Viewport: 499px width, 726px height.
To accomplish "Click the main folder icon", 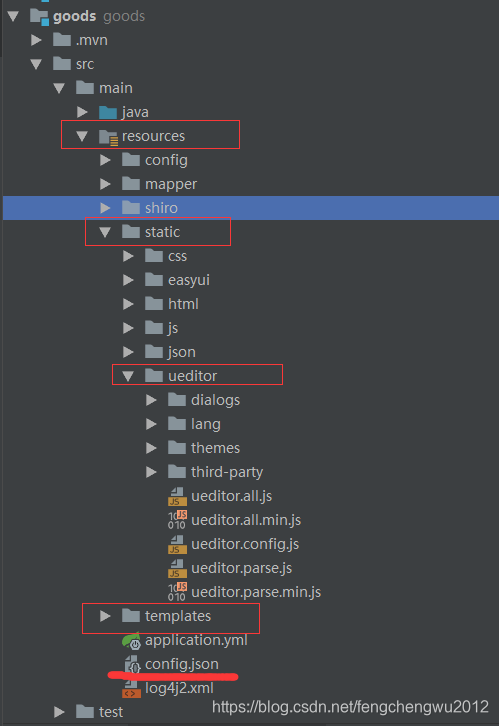I will (x=85, y=88).
